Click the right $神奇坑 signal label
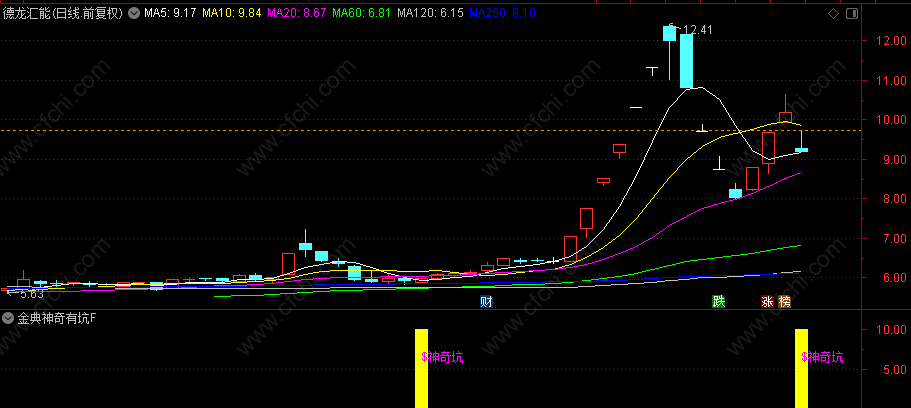The width and height of the screenshot is (911, 408). tap(822, 357)
